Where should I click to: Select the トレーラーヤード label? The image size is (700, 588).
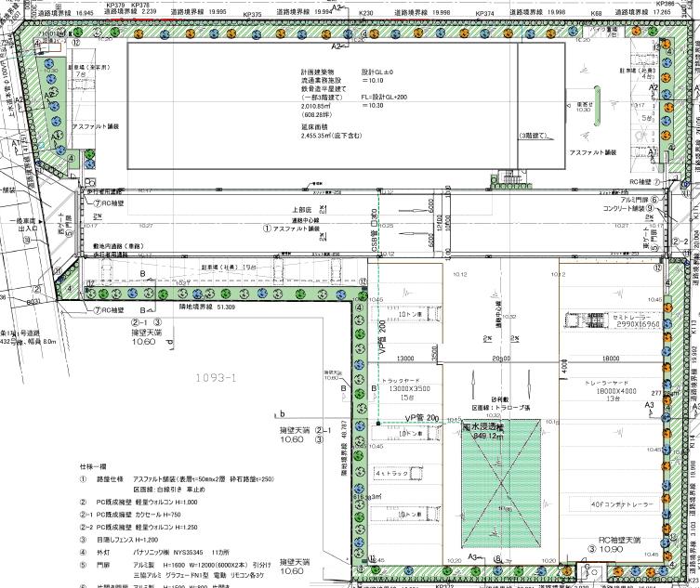(x=606, y=383)
